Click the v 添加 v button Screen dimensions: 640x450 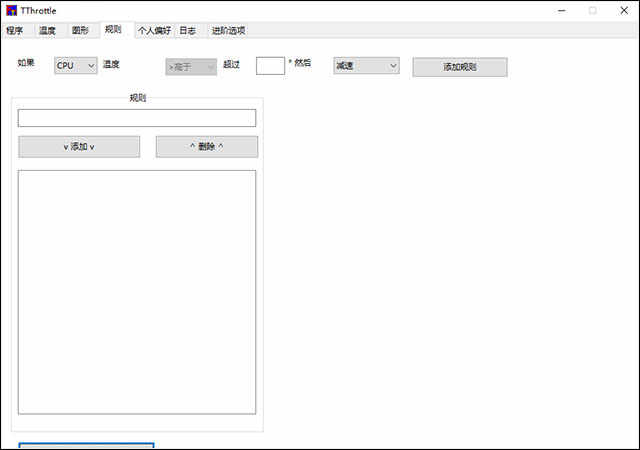pyautogui.click(x=79, y=147)
